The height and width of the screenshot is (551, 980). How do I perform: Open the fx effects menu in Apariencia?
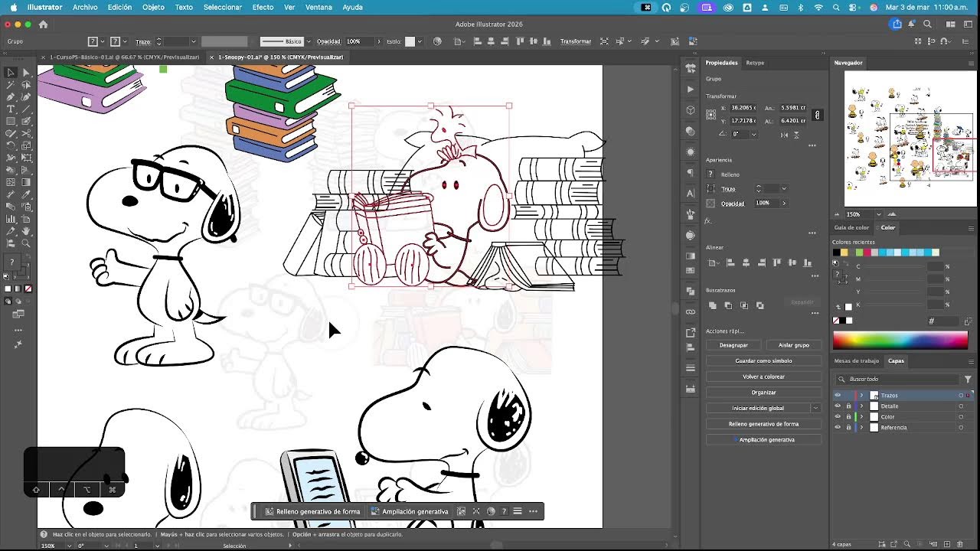click(x=708, y=221)
